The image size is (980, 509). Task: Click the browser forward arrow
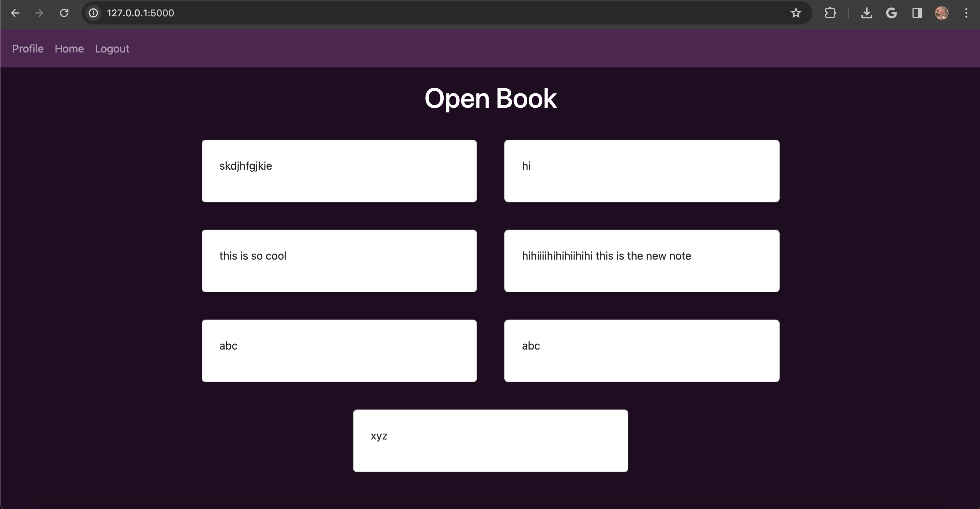coord(39,13)
